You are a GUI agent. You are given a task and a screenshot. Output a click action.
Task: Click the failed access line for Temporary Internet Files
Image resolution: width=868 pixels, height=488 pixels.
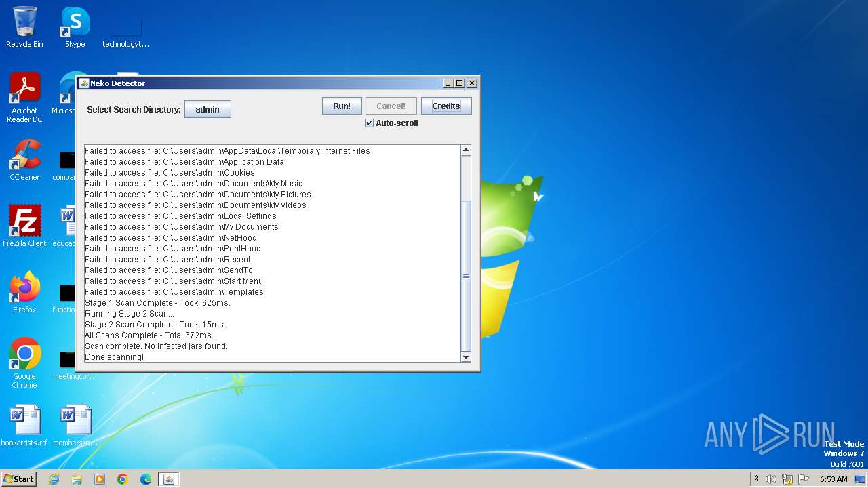click(x=227, y=151)
